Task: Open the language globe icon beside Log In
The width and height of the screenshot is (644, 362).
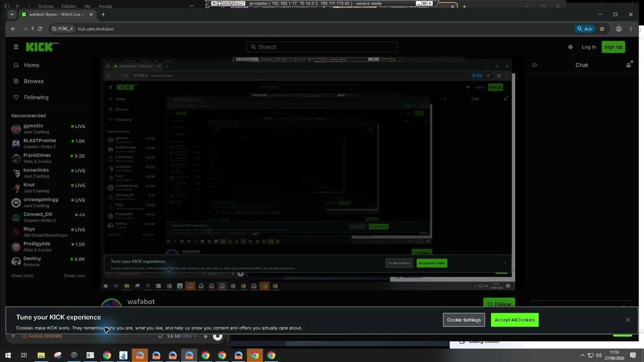Action: point(571,47)
